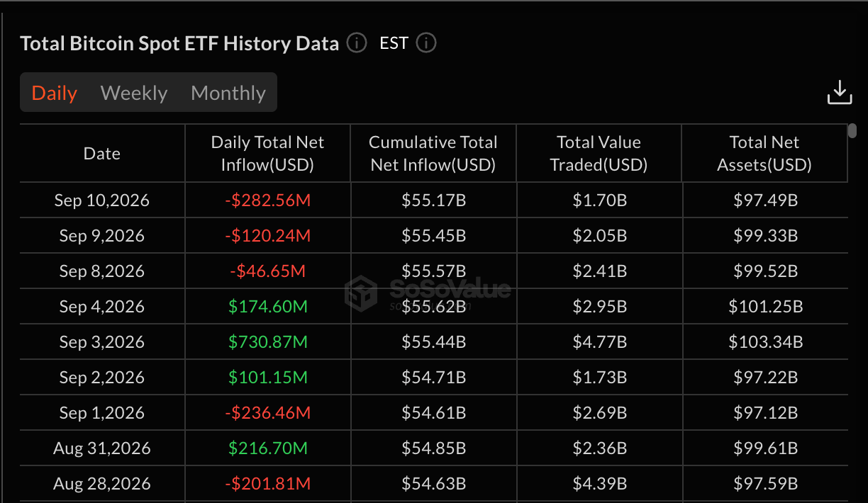Click the $55.44B cumulative inflow cell
The width and height of the screenshot is (868, 503).
click(x=433, y=342)
